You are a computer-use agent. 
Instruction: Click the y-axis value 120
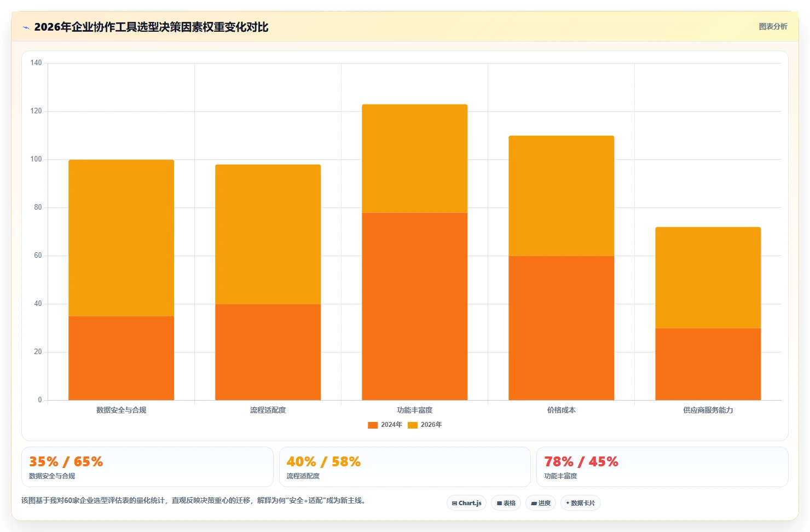[36, 111]
